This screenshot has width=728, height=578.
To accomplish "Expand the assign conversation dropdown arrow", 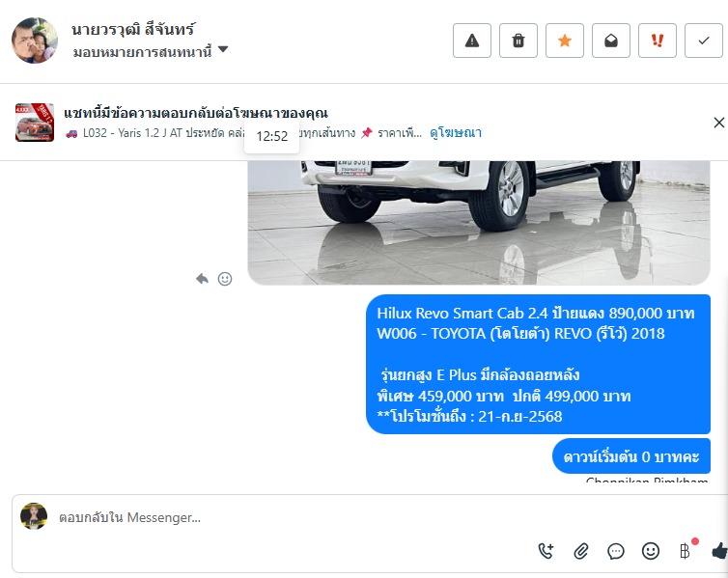I will point(223,49).
